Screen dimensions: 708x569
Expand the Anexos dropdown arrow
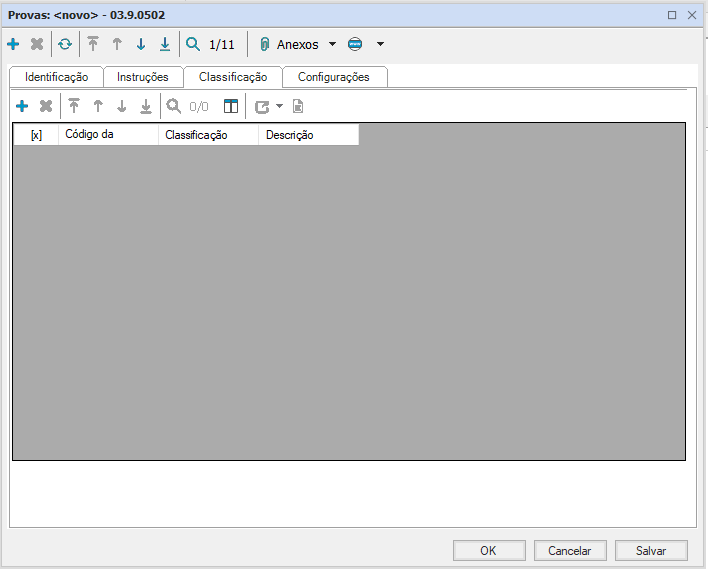coord(332,45)
